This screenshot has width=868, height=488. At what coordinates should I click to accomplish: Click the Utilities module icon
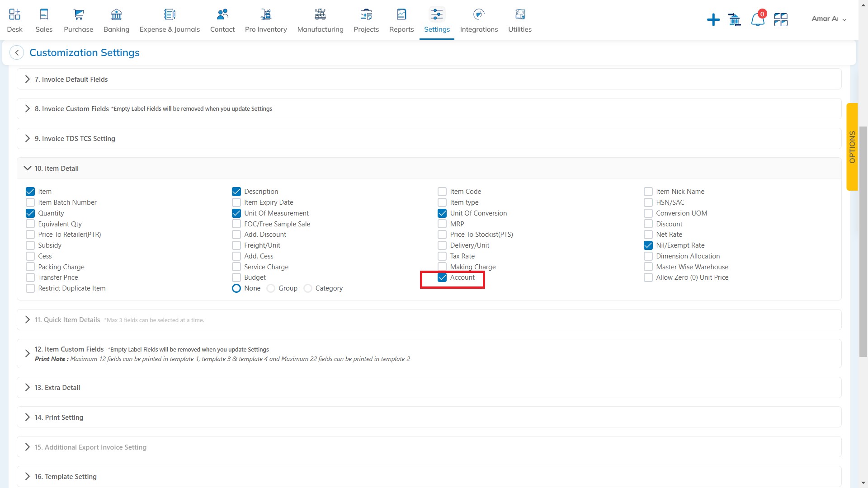520,14
